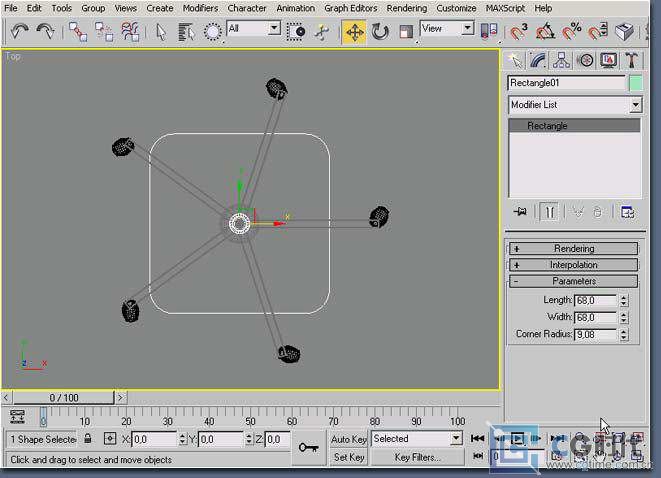Select the Select and Link tool
Screen dimensions: 661x478
tap(78, 32)
